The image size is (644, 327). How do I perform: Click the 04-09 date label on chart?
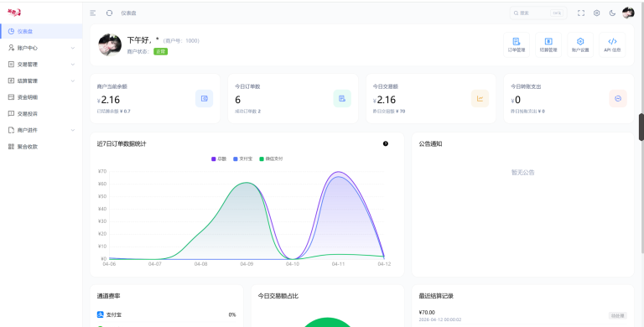click(247, 264)
